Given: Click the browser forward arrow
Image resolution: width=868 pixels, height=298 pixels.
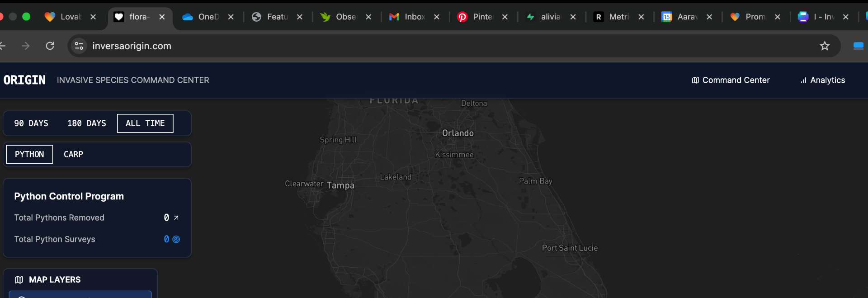Looking at the screenshot, I should point(26,46).
